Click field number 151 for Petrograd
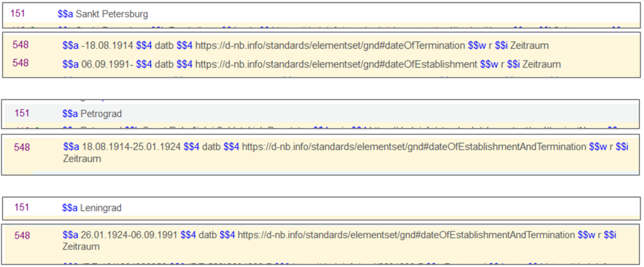 [x=22, y=113]
